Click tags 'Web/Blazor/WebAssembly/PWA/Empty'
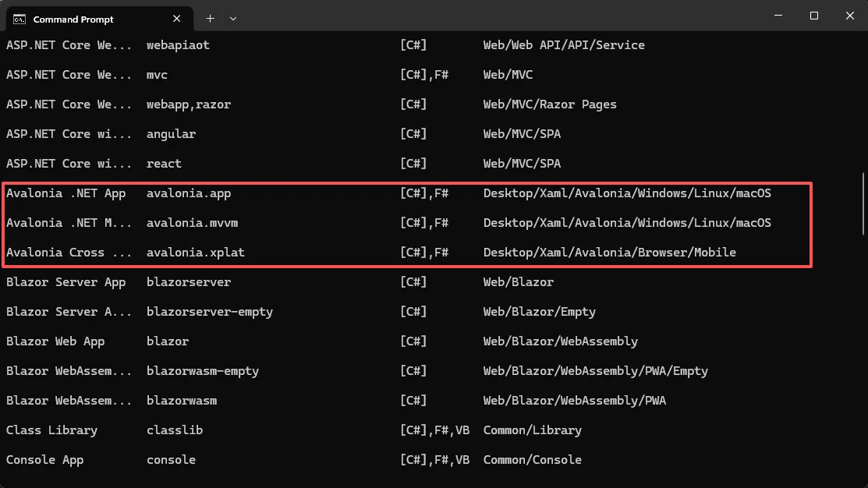This screenshot has height=488, width=868. 596,371
